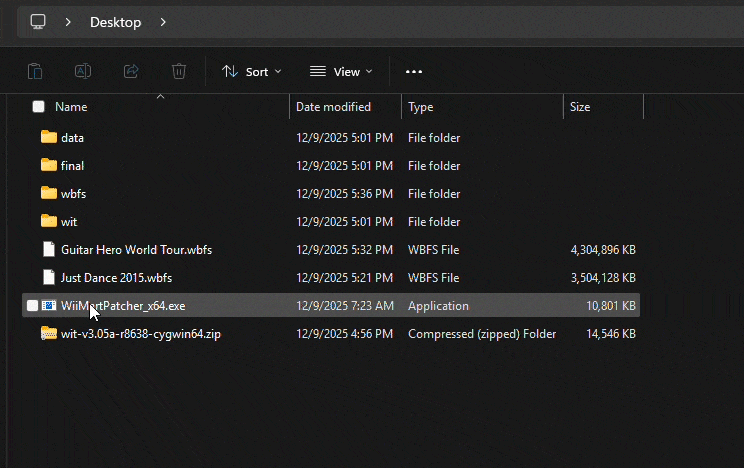Click the This PC monitor icon

click(x=38, y=21)
